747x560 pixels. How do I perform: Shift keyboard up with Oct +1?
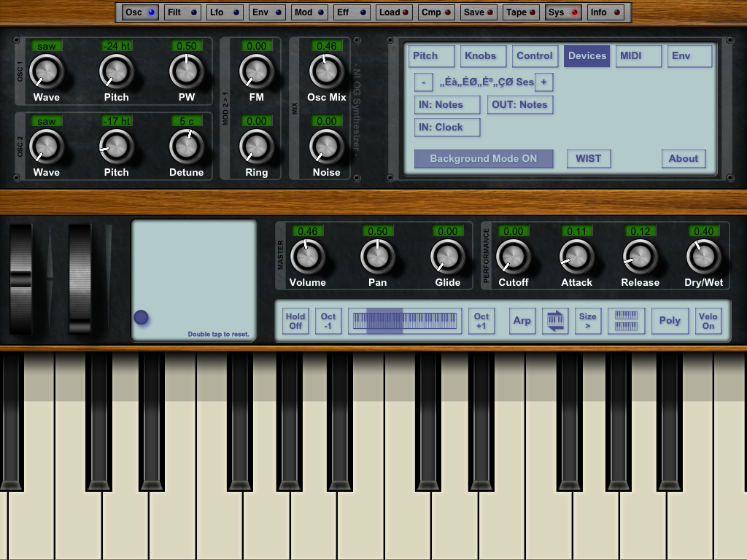[x=481, y=321]
